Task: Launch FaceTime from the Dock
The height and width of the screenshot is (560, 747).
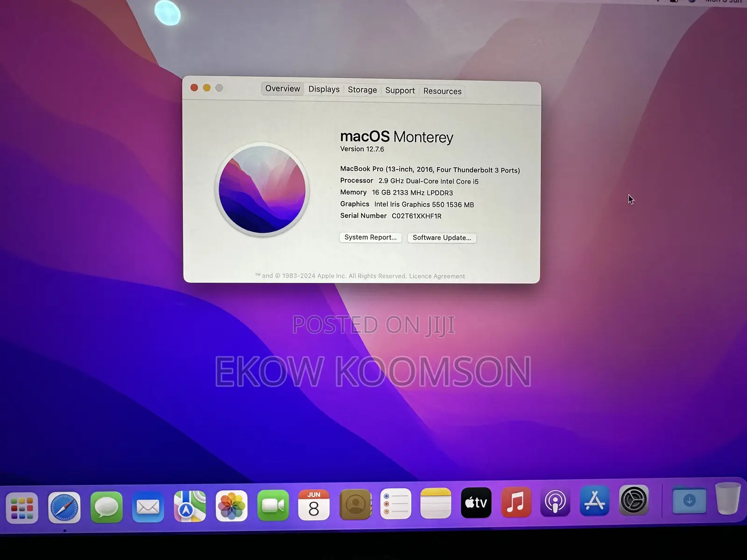Action: (x=273, y=505)
